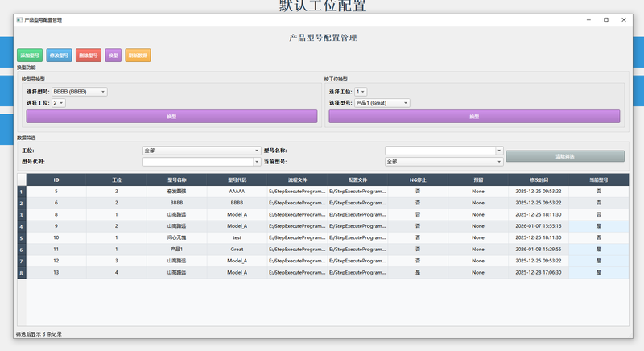Click the green 添加型号 button
This screenshot has width=644, height=351.
30,56
